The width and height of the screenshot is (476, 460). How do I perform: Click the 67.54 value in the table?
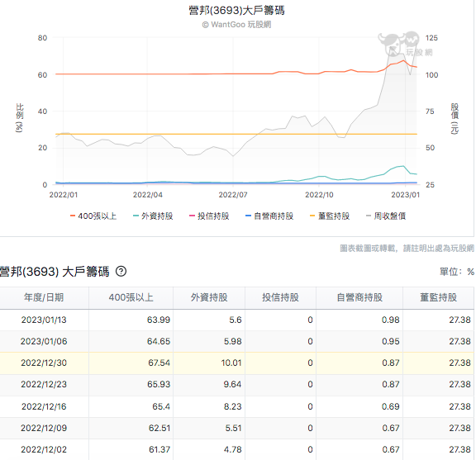(x=159, y=363)
